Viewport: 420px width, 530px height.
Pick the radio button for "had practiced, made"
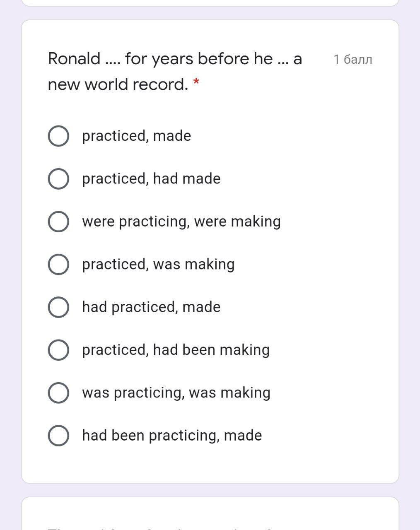tap(58, 307)
